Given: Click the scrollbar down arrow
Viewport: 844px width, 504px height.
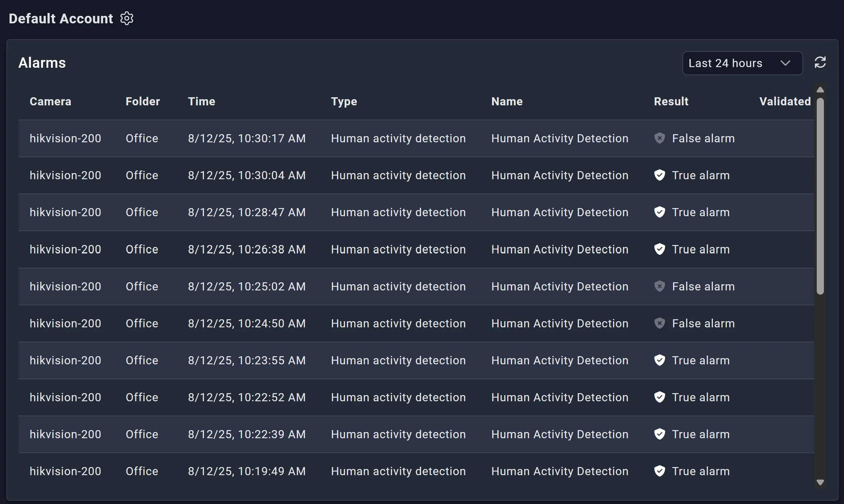Looking at the screenshot, I should tap(820, 482).
